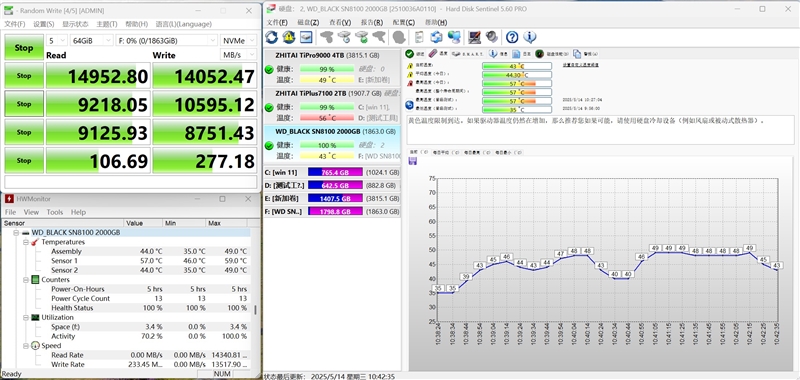Click green check status icon for ZHITAI TiPlus7100
800x380 pixels.
[x=269, y=108]
